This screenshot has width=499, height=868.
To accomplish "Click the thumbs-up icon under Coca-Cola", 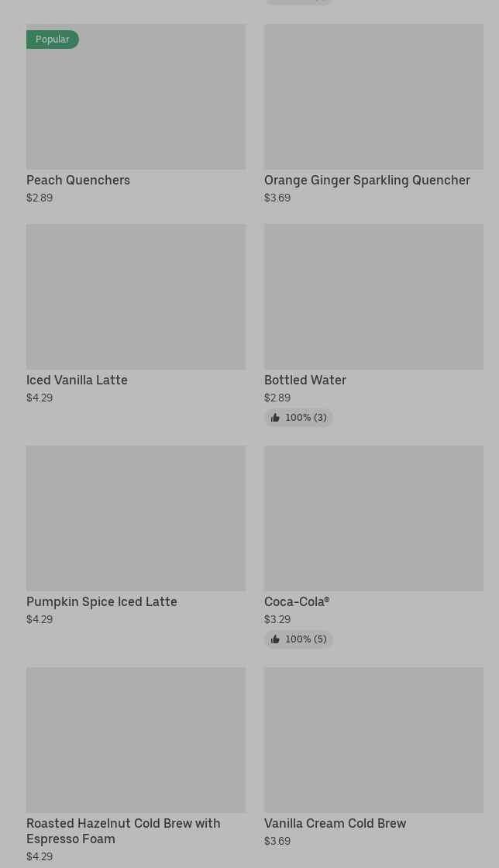I will coord(275,639).
